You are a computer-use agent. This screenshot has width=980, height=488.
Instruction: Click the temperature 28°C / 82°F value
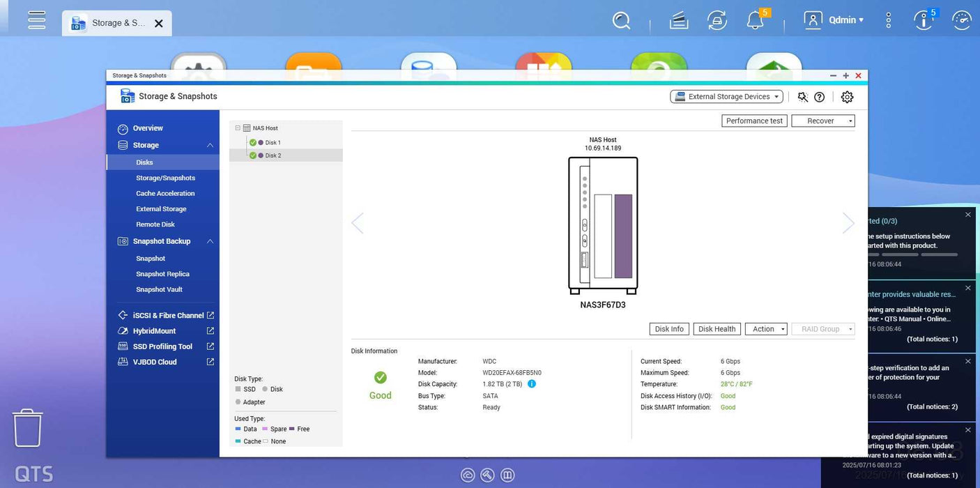point(737,384)
